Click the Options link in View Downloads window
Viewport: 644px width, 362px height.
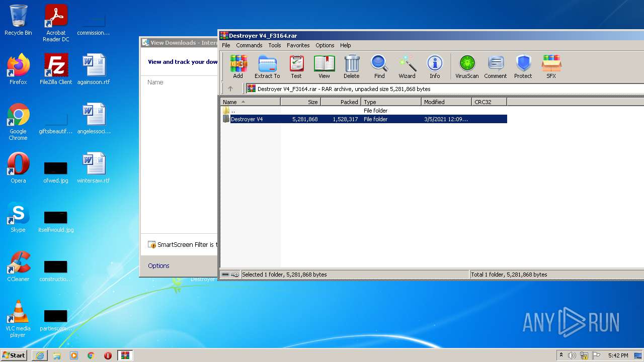click(x=158, y=265)
